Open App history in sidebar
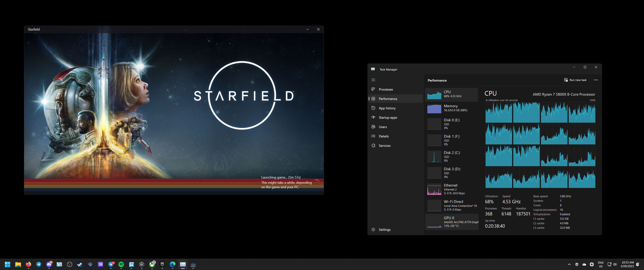Image resolution: width=644 pixels, height=270 pixels. (x=387, y=108)
